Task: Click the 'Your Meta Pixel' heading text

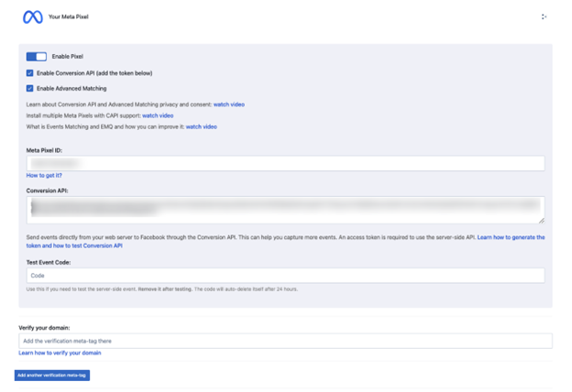Action: coord(68,16)
